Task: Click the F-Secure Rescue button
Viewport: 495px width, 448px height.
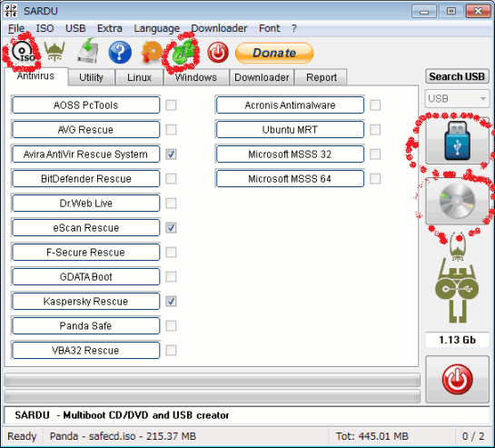Action: [x=86, y=252]
